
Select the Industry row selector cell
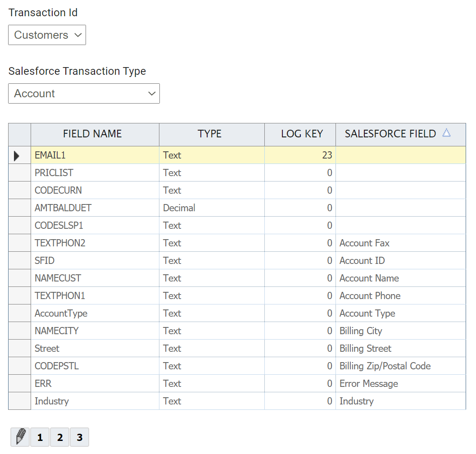pos(20,401)
